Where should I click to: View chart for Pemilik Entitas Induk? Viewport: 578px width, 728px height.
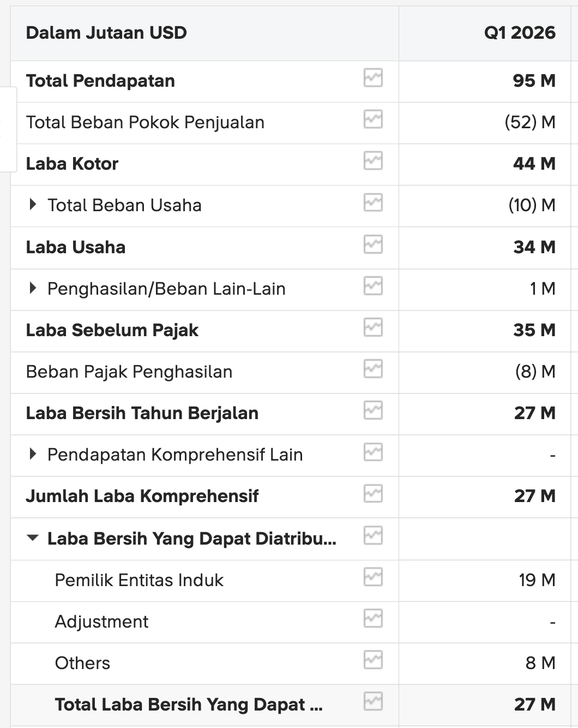coord(373,577)
